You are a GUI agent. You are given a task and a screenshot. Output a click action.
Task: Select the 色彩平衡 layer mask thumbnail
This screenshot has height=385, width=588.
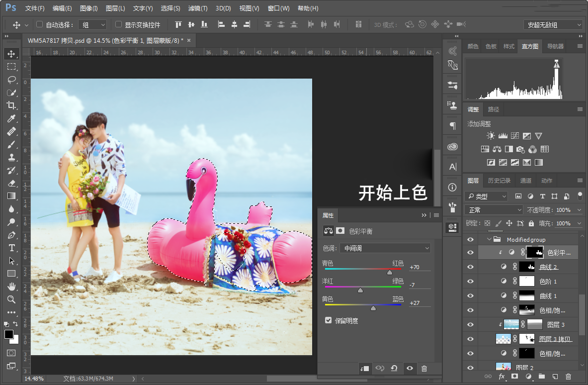pos(535,253)
